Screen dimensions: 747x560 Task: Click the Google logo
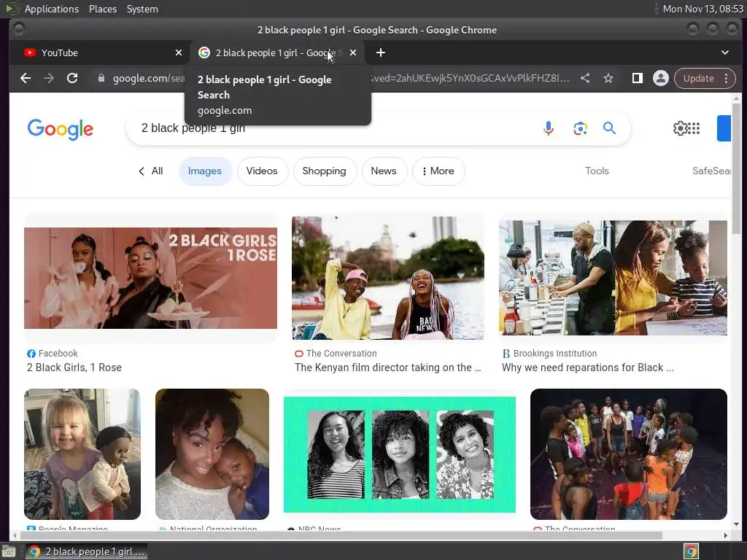tap(61, 129)
